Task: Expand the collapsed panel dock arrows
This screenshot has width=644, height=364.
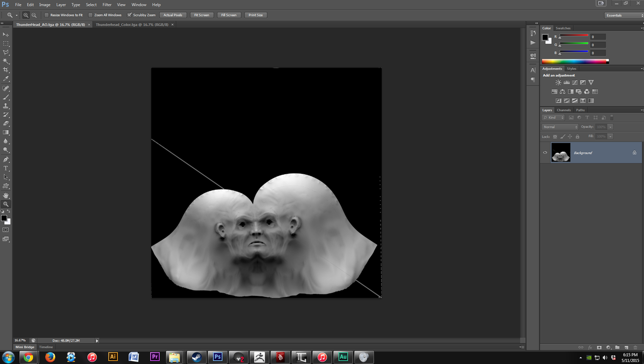Action: 537,23
